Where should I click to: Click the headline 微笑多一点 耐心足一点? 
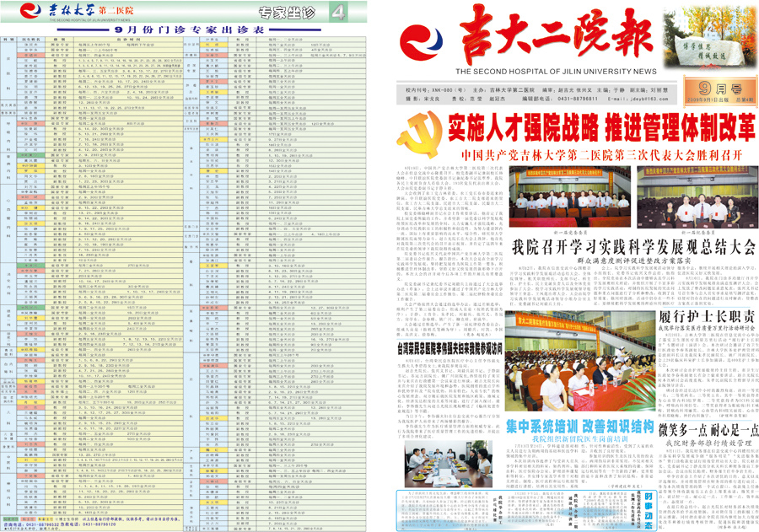pyautogui.click(x=708, y=430)
